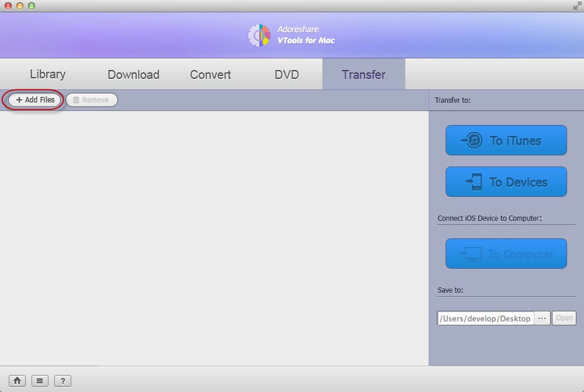
Task: Click the home icon button
Action: point(17,381)
